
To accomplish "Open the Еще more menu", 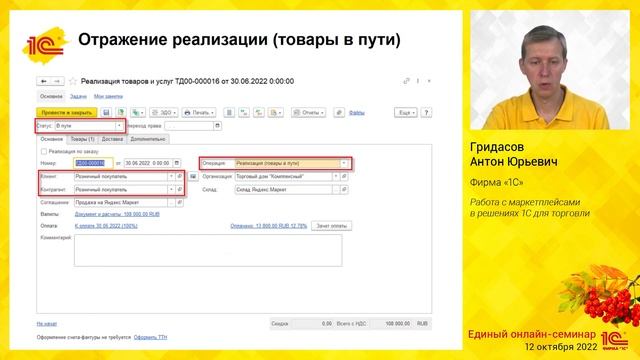I will tap(406, 112).
